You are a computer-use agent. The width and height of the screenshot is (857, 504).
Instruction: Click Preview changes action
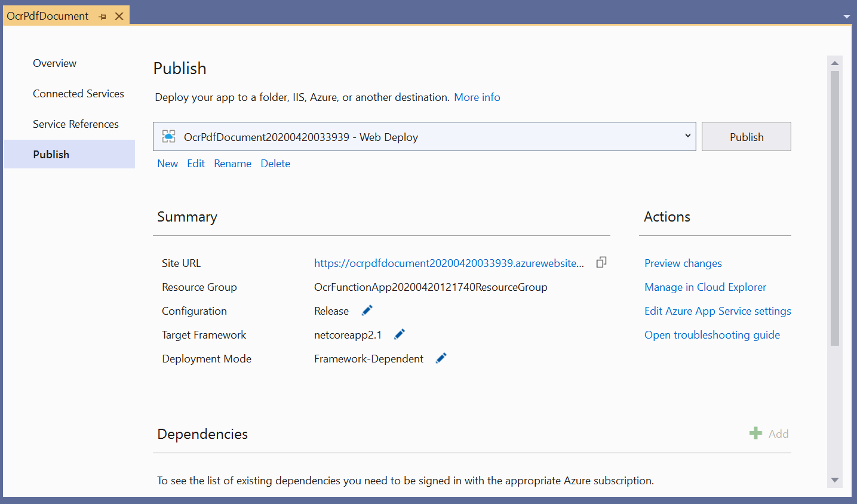click(x=683, y=263)
